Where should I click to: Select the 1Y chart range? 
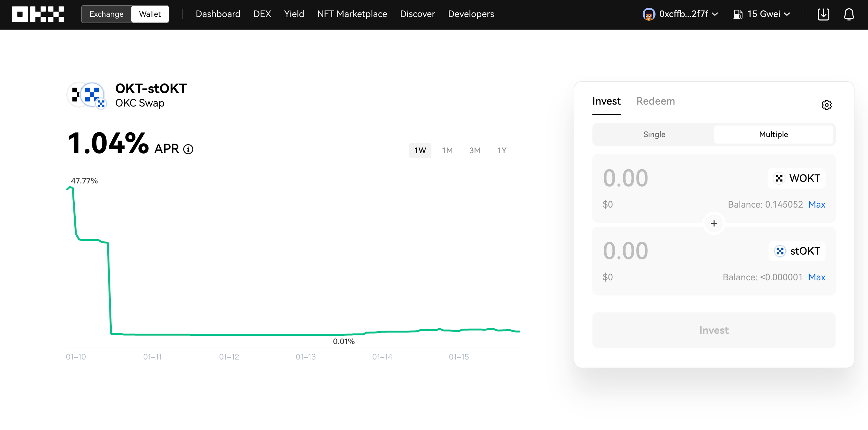(x=502, y=151)
